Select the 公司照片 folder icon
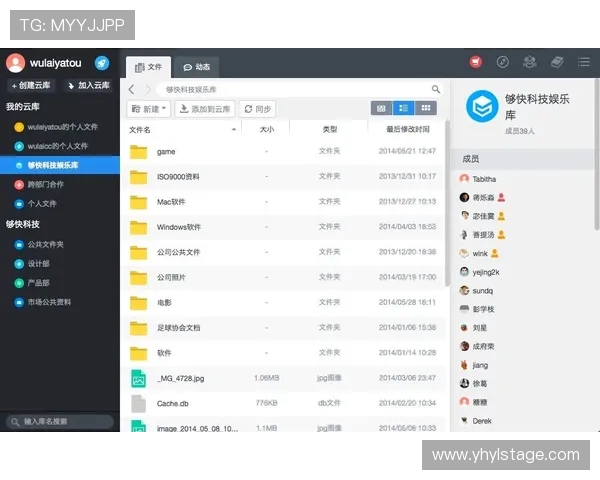Screen dimensions: 600x480 [x=138, y=278]
